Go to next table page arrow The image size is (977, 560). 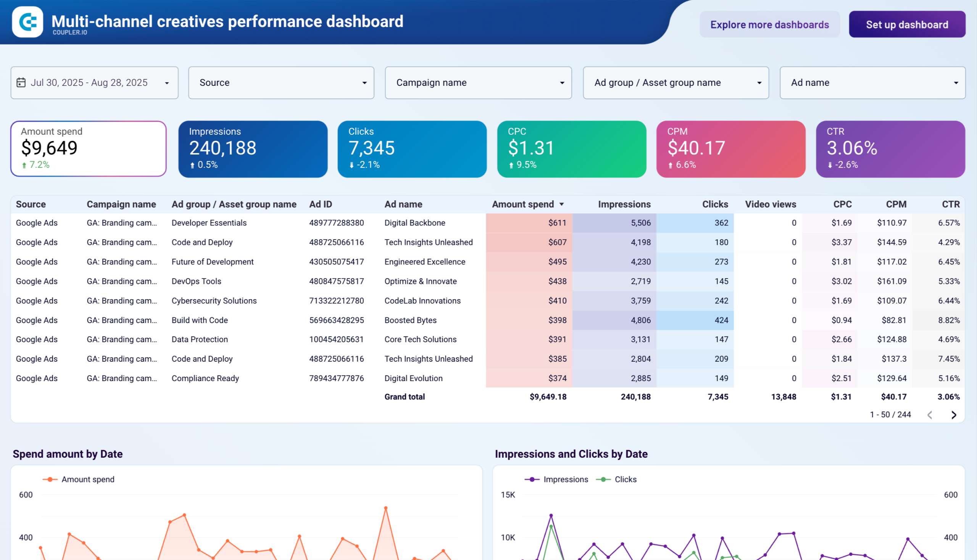tap(953, 415)
